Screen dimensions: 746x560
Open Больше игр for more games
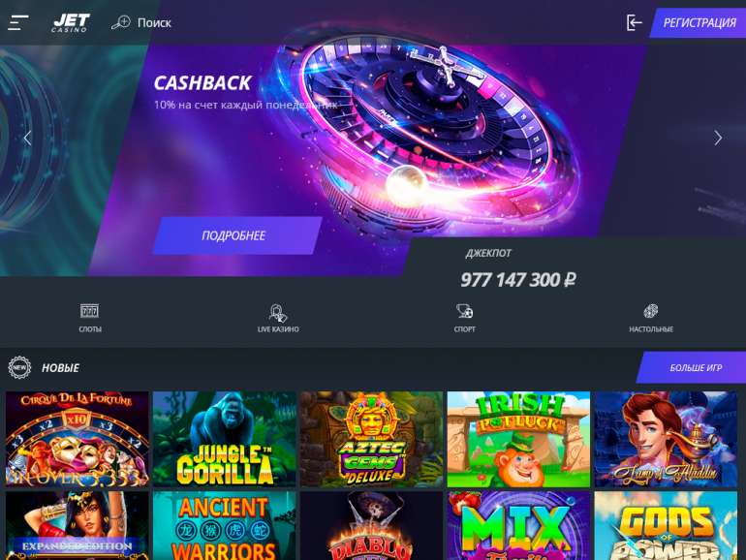(x=693, y=367)
